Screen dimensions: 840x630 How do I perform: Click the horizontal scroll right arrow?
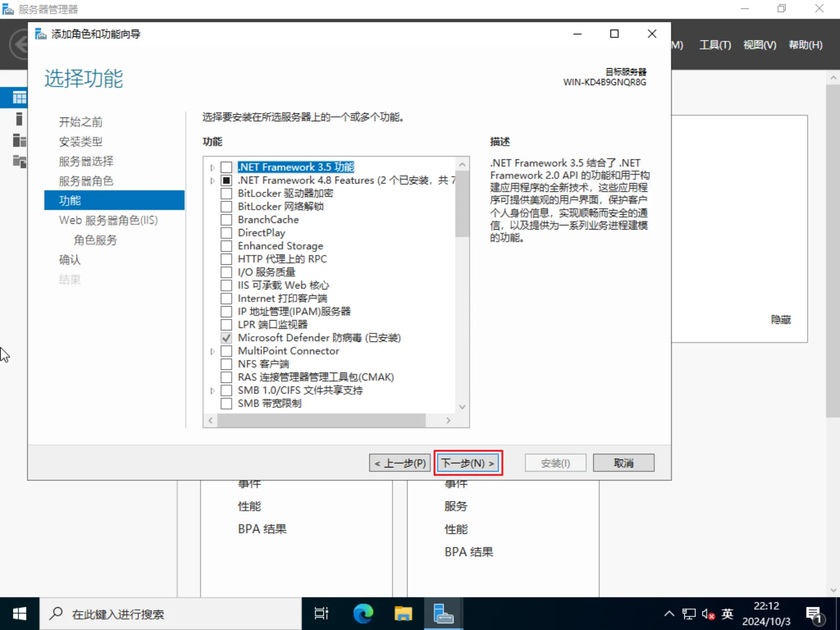coord(448,420)
